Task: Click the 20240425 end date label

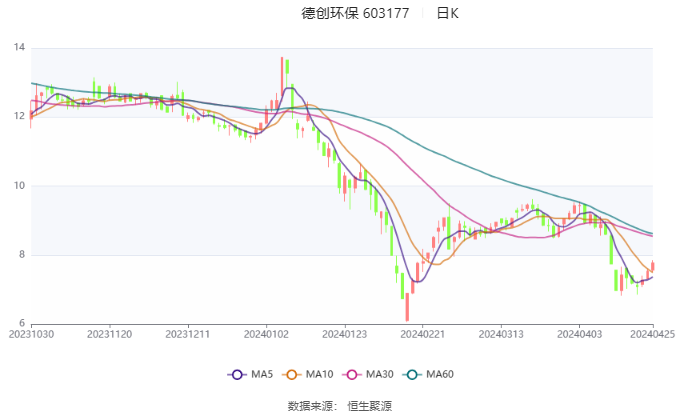Action: (652, 335)
